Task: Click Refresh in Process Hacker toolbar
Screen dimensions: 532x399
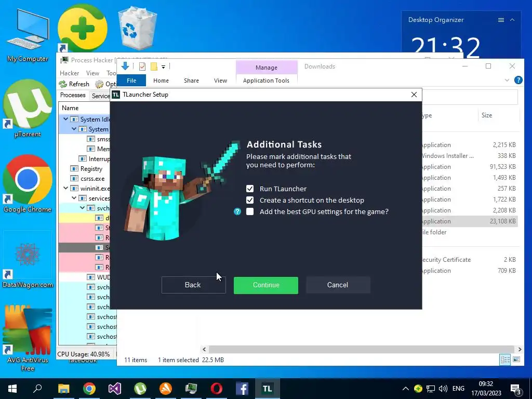Action: click(x=74, y=84)
